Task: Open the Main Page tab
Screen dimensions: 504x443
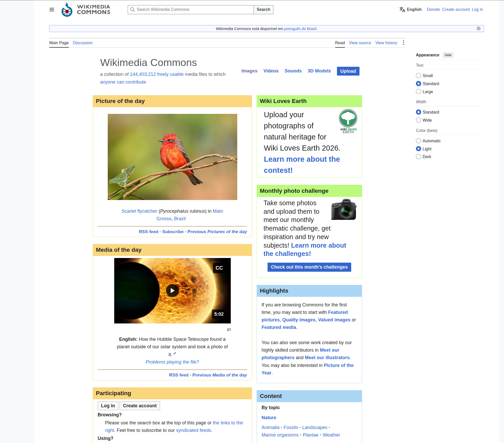Action: 59,43
